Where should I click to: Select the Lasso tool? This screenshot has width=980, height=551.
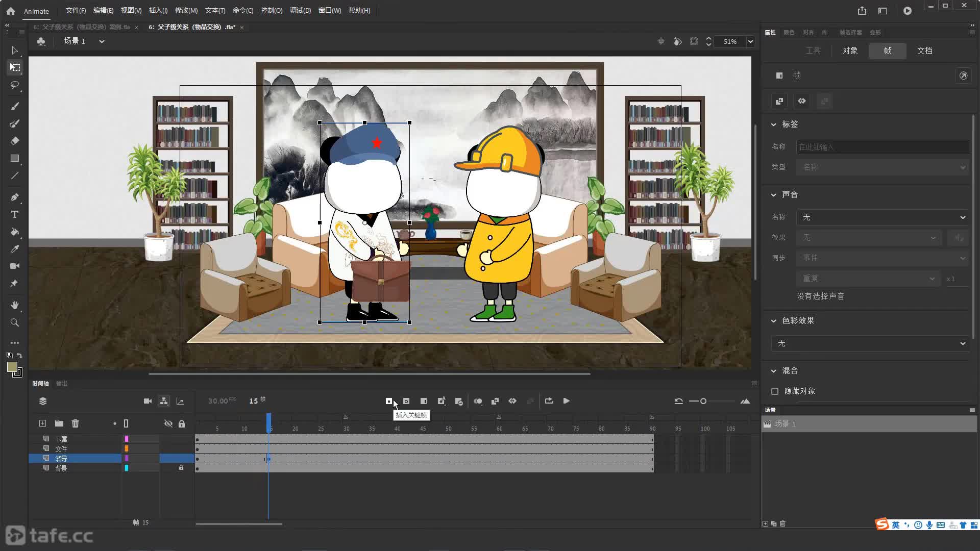point(14,85)
